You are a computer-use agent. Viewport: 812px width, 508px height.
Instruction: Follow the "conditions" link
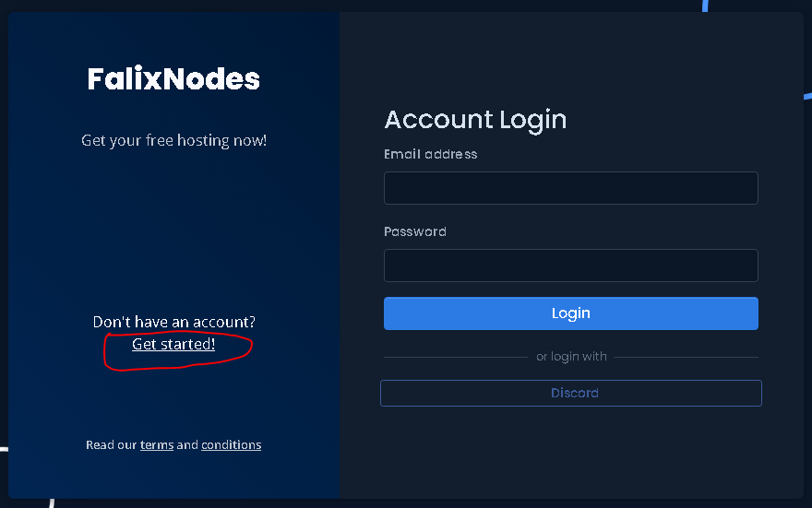(231, 445)
